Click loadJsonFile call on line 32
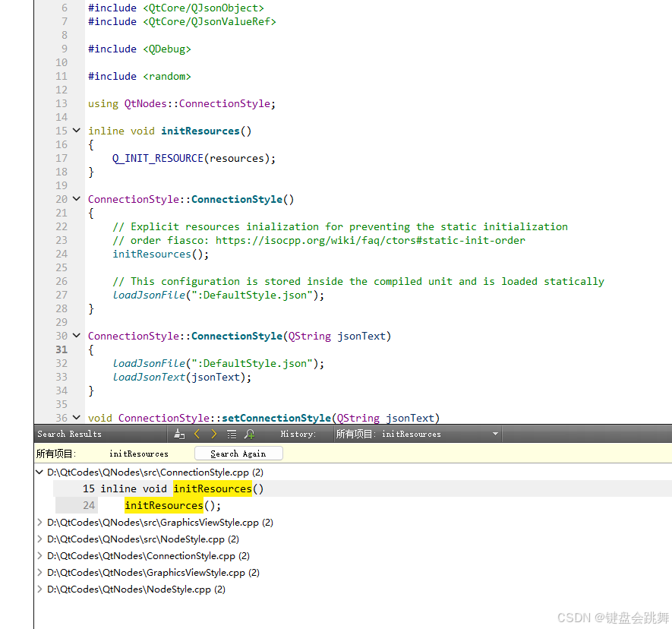The height and width of the screenshot is (629, 672). [149, 364]
